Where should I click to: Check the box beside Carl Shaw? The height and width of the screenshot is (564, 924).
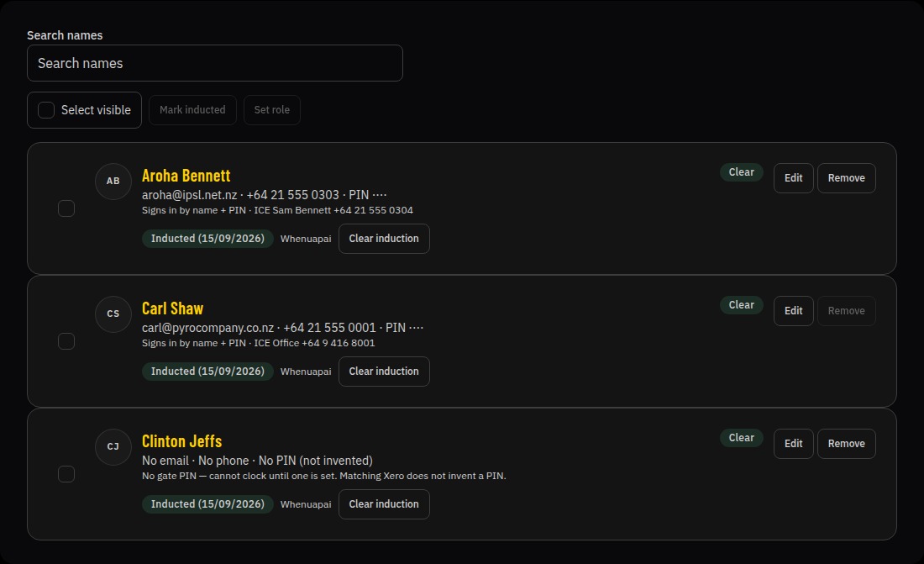point(66,341)
